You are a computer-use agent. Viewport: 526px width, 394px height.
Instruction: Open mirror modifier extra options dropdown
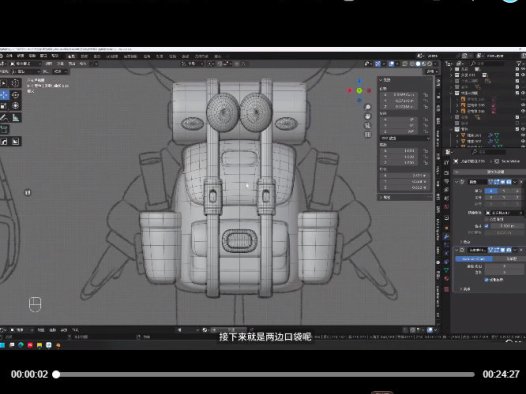[515, 182]
